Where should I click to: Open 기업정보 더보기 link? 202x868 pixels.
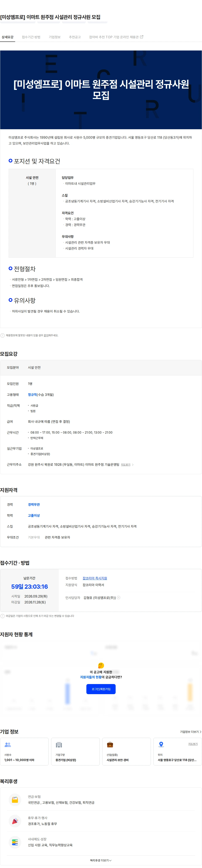pyautogui.click(x=191, y=732)
